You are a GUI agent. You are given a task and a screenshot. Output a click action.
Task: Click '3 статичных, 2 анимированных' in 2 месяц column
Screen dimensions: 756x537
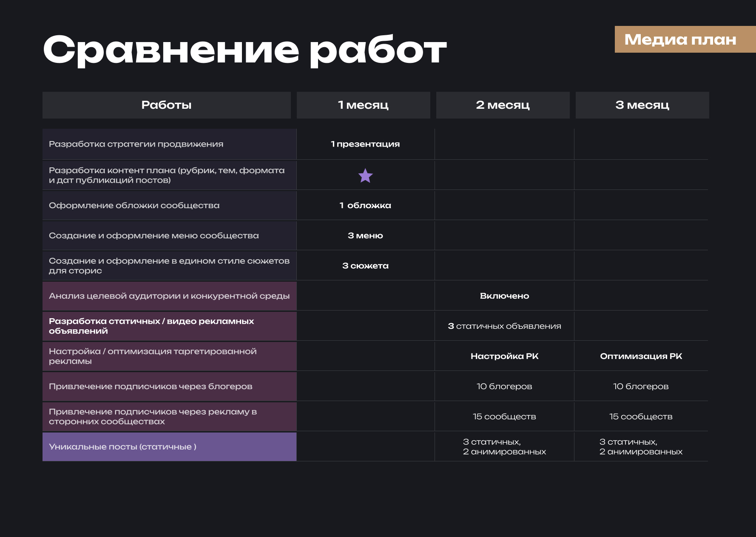(504, 447)
